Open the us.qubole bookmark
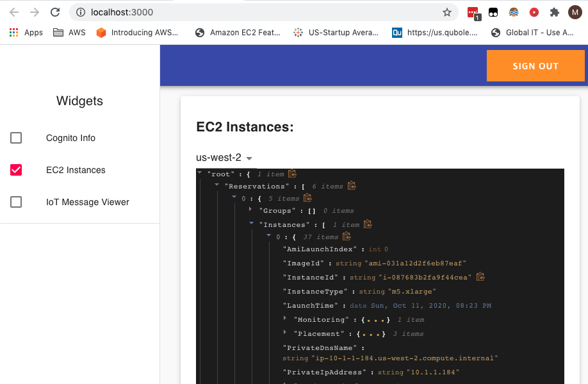Image resolution: width=588 pixels, height=384 pixels. (435, 33)
